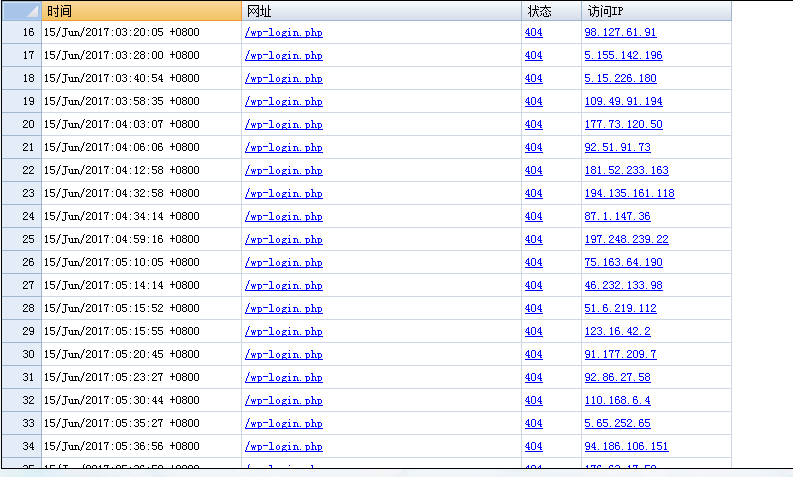
Task: Click the 404 status in row 18
Action: point(533,79)
